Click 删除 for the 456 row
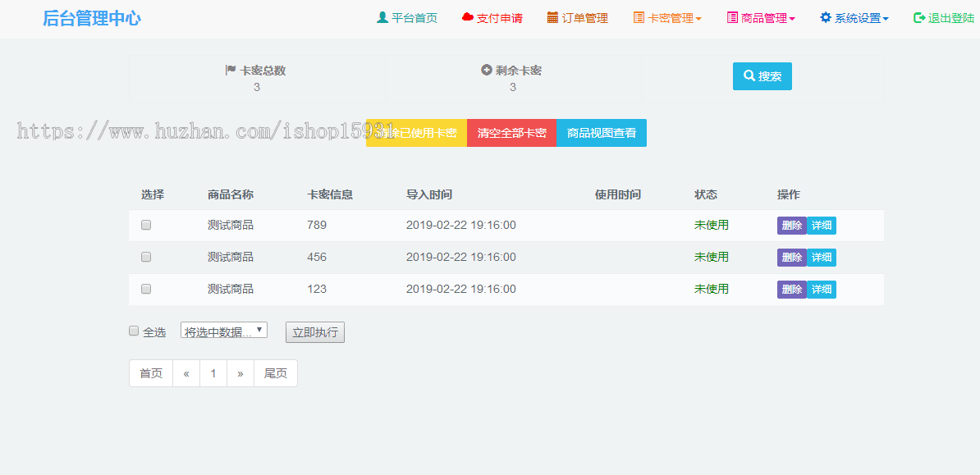Viewport: 980px width, 475px height. 792,258
